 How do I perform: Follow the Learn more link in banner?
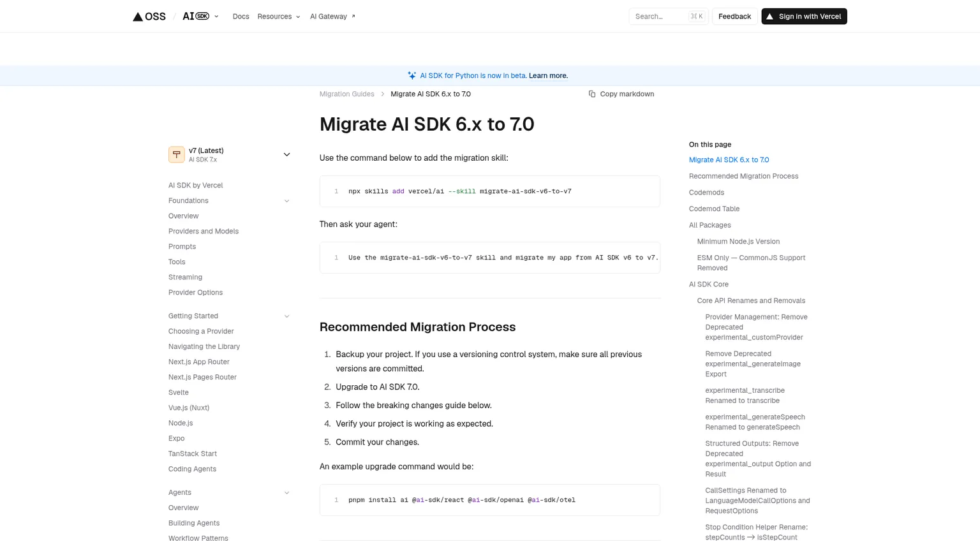[548, 76]
